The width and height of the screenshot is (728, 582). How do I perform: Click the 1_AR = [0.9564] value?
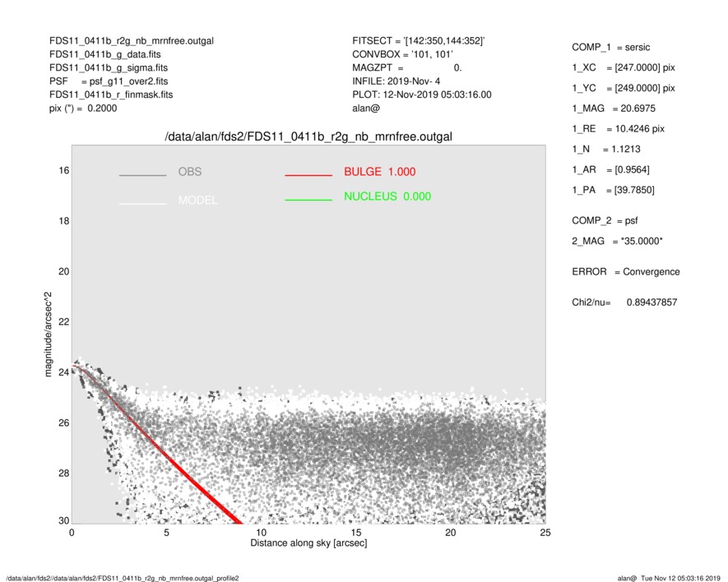point(610,170)
